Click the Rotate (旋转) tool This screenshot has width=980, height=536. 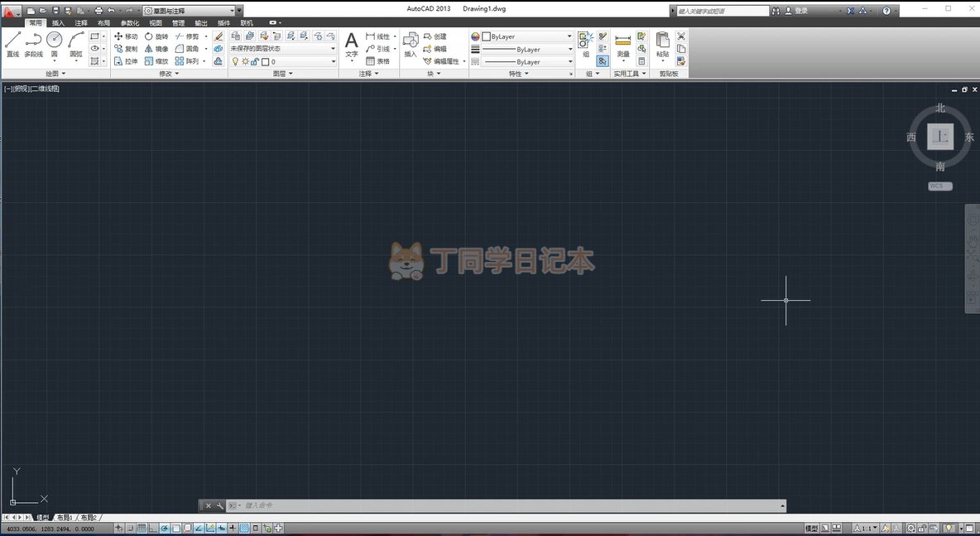pos(156,36)
